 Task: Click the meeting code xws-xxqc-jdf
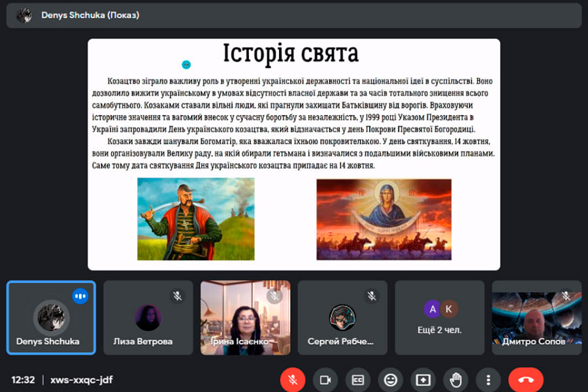coord(82,380)
